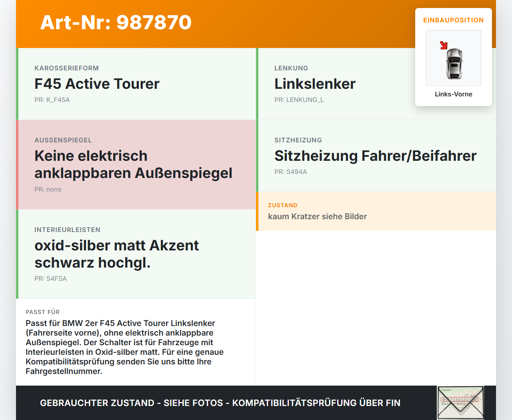
Task: Click the PR: LENKUNG_L code text
Action: [x=299, y=100]
